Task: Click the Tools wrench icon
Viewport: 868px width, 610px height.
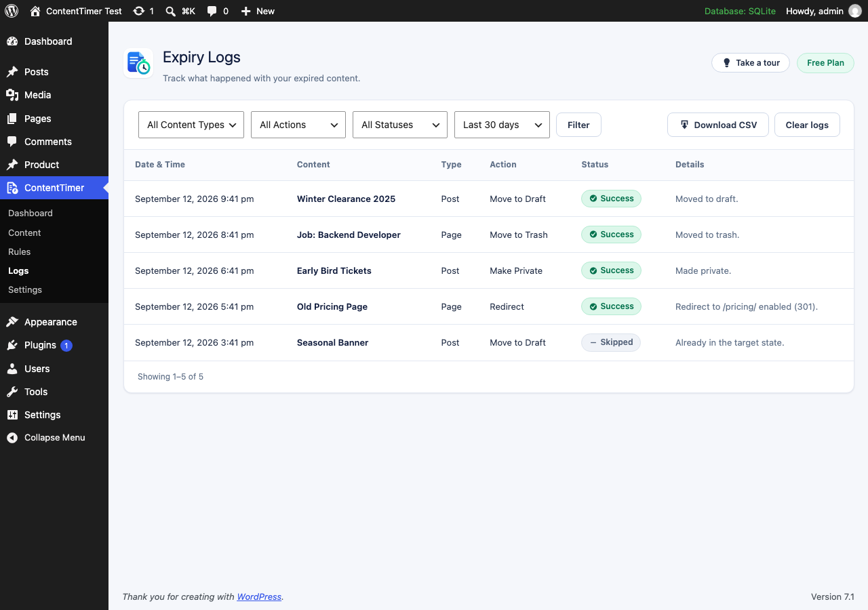Action: pyautogui.click(x=12, y=392)
